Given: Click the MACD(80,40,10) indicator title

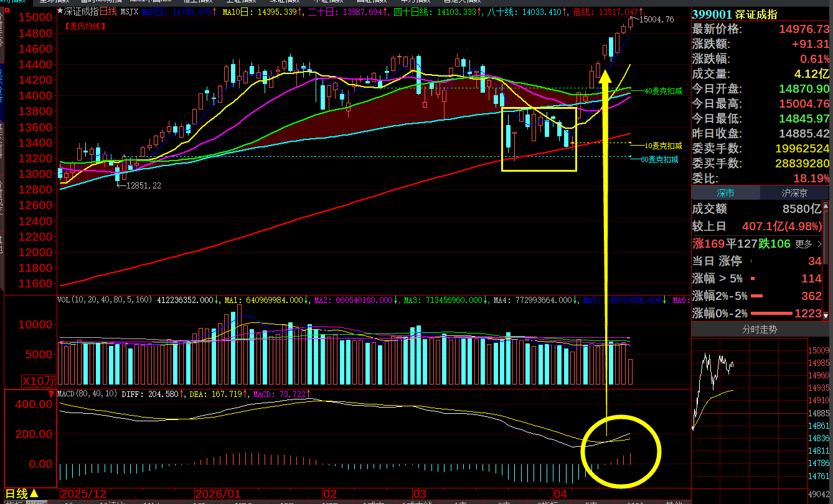Looking at the screenshot, I should (87, 394).
